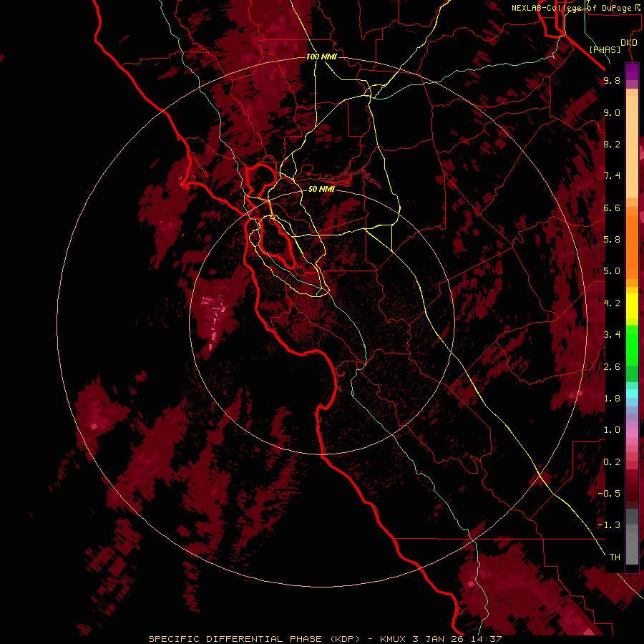Image resolution: width=644 pixels, height=644 pixels.
Task: Pick the 7.4 color scale value
Action: pos(612,176)
